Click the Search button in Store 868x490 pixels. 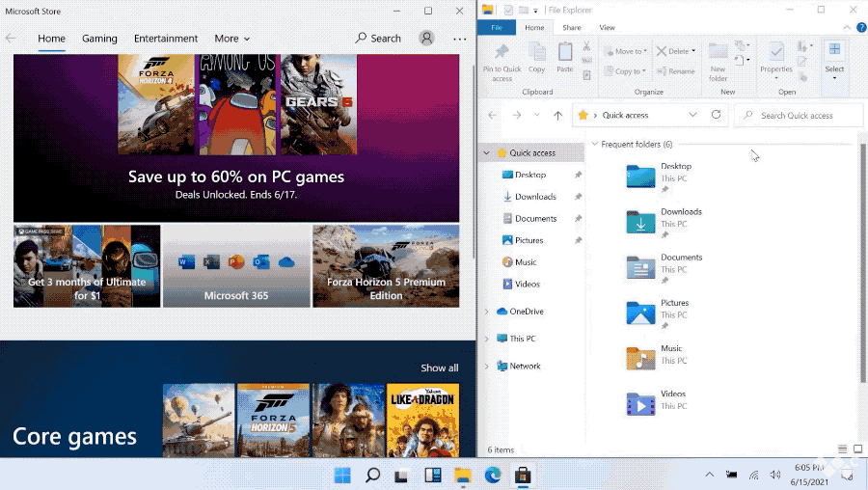pyautogui.click(x=378, y=39)
